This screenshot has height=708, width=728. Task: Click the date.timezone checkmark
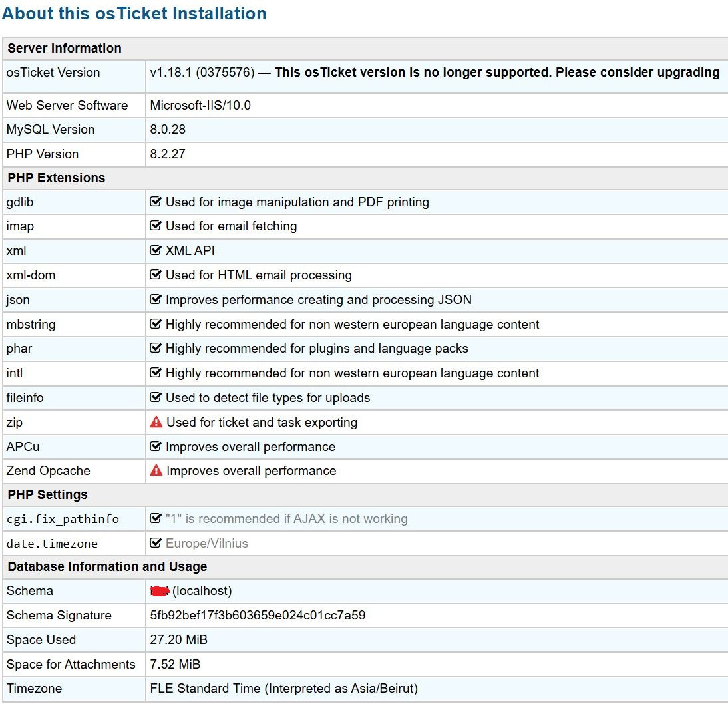click(156, 543)
